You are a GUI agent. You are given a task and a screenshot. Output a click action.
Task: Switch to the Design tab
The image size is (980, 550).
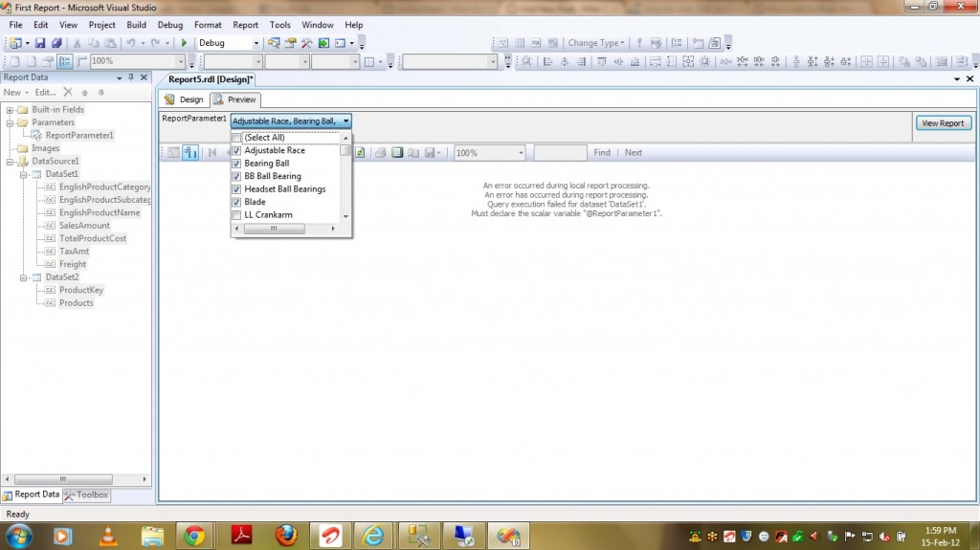pos(185,99)
